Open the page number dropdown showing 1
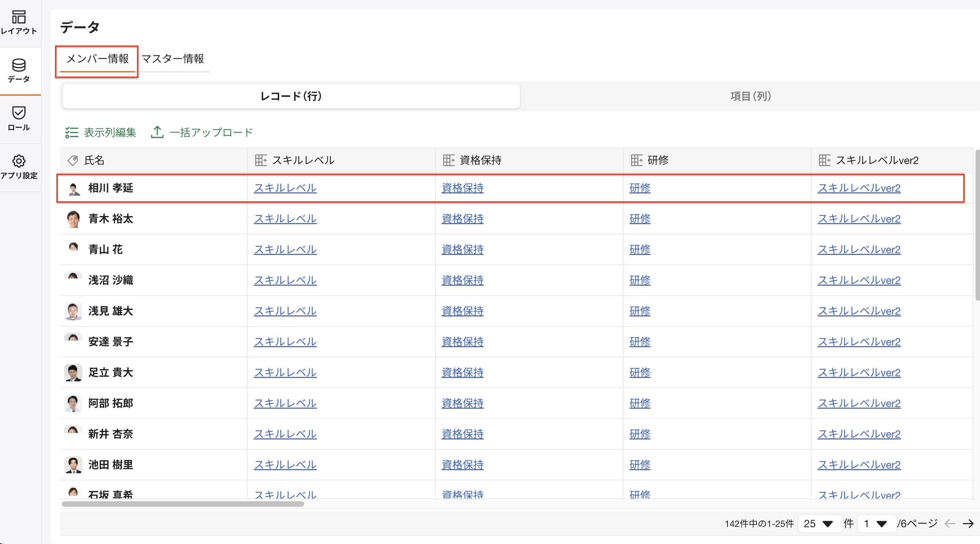This screenshot has width=980, height=544. (876, 524)
